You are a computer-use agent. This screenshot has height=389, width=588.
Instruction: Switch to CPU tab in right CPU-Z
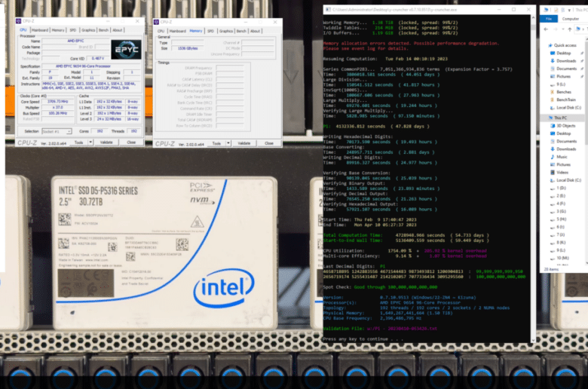point(161,31)
